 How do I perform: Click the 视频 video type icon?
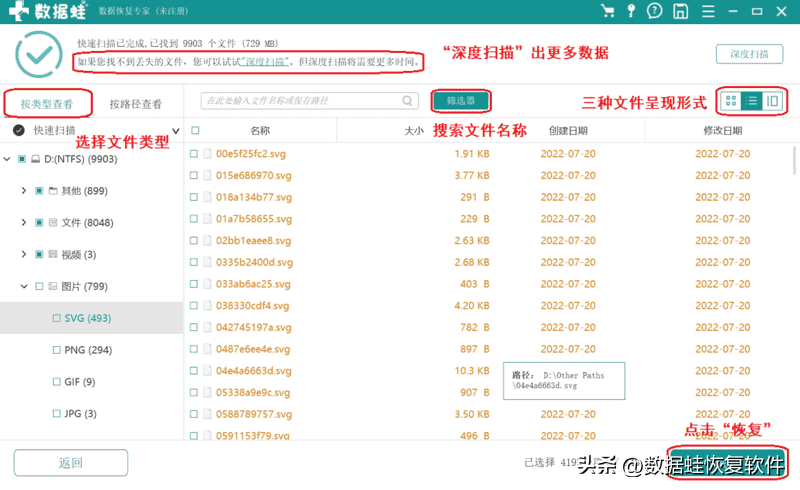click(x=53, y=254)
